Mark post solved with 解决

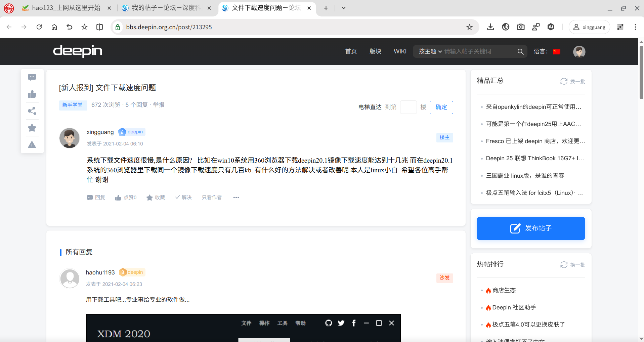coord(183,198)
